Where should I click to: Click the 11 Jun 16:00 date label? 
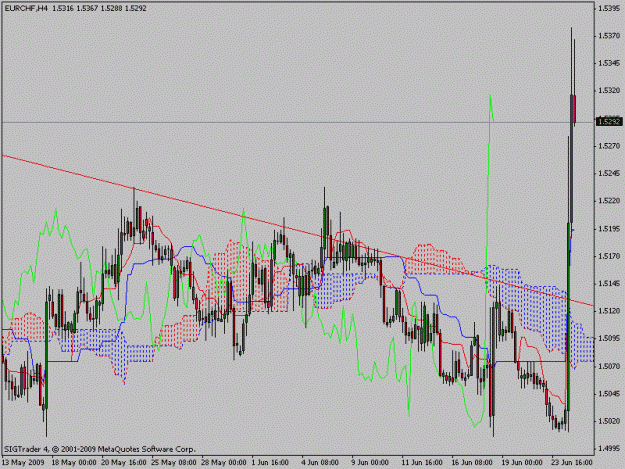(x=422, y=463)
